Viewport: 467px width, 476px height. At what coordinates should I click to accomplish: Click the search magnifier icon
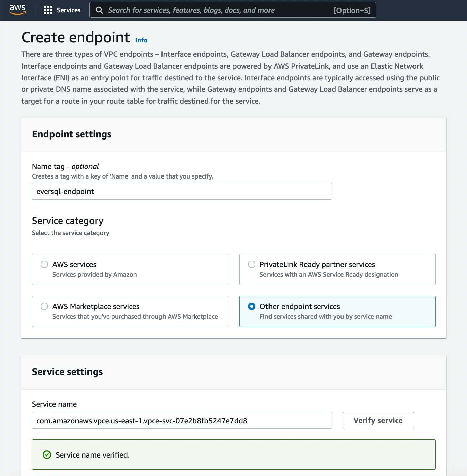99,10
